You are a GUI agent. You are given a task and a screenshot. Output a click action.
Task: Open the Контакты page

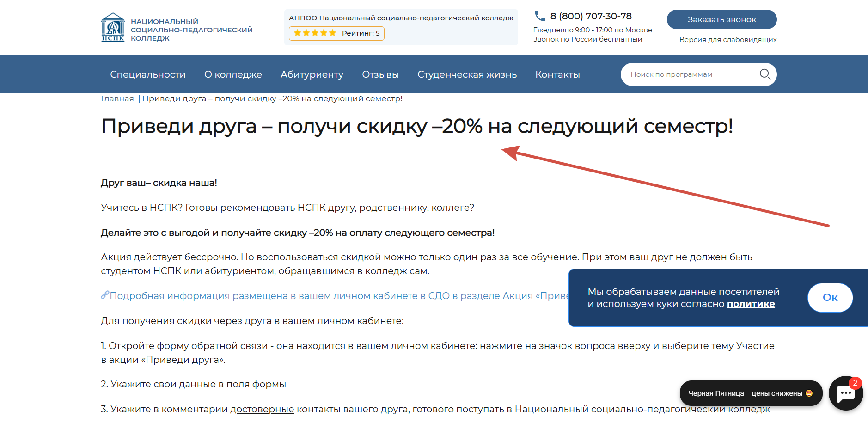coord(557,74)
